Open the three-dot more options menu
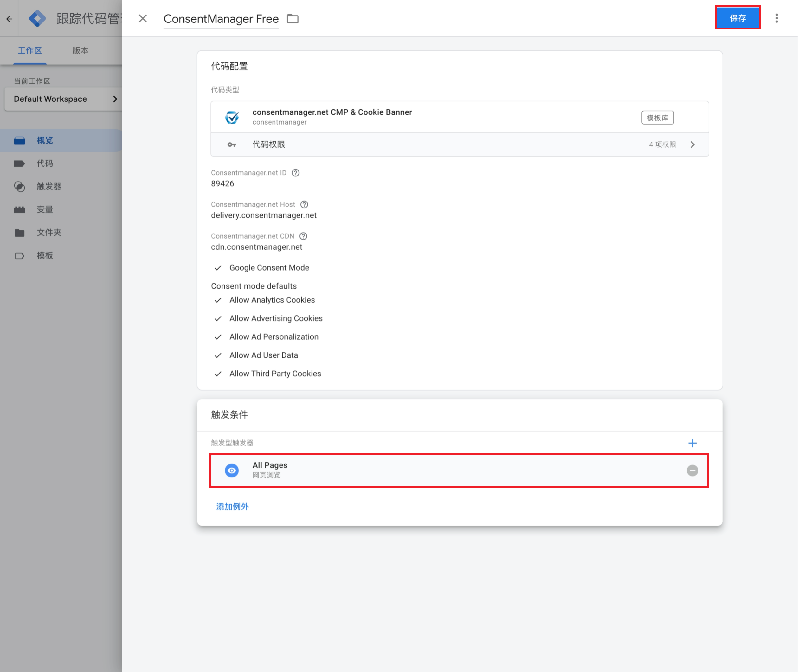This screenshot has width=798, height=672. pyautogui.click(x=776, y=18)
